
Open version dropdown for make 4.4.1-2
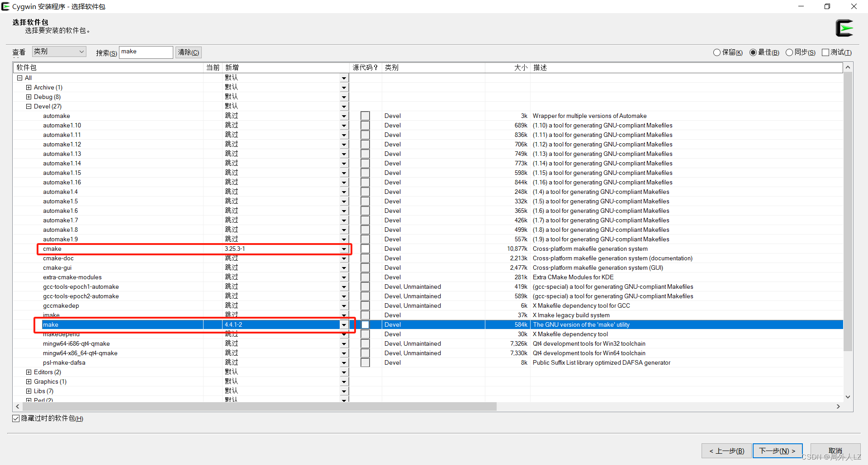344,325
